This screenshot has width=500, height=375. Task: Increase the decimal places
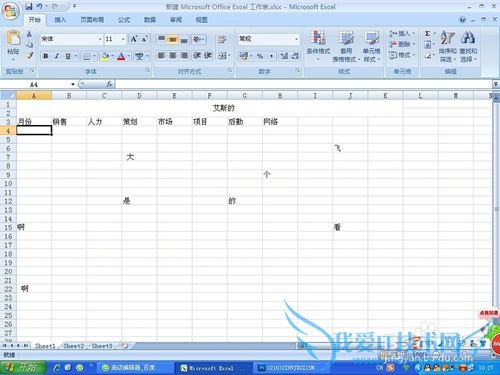(x=284, y=56)
